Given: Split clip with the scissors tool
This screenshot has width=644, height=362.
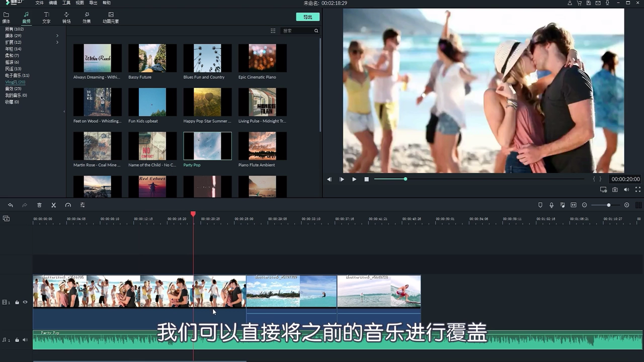Looking at the screenshot, I should coord(53,205).
